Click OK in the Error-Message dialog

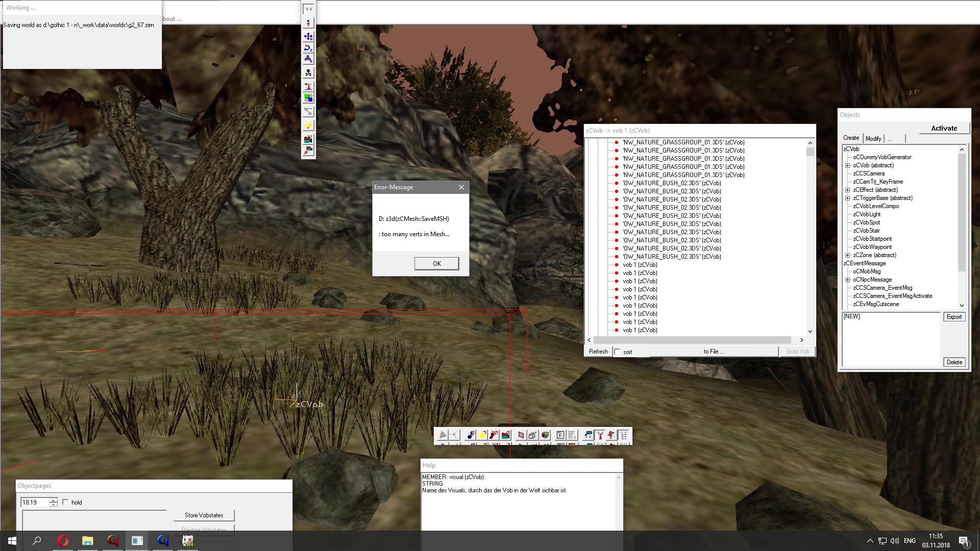coord(436,263)
